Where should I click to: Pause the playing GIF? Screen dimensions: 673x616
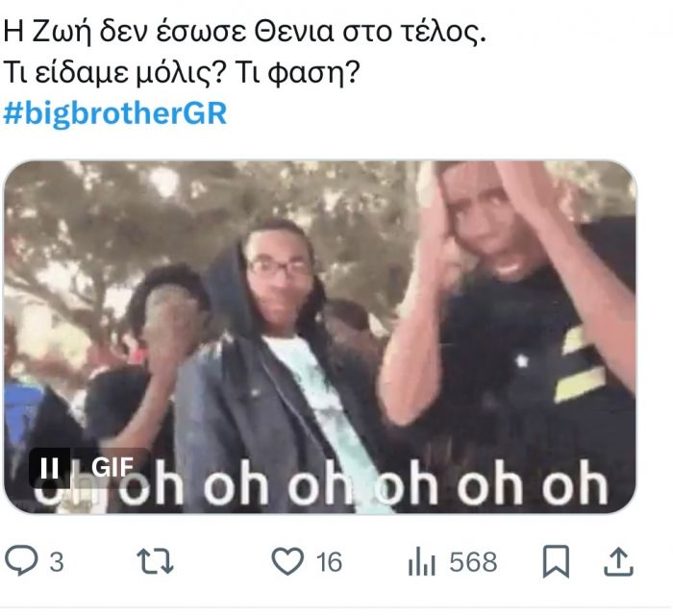(x=49, y=468)
